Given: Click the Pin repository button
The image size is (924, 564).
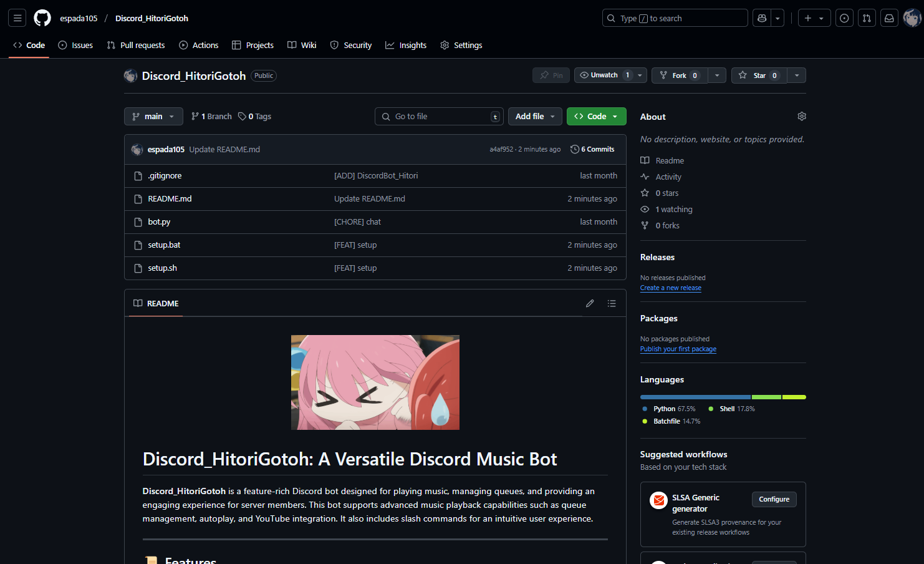Looking at the screenshot, I should point(551,75).
